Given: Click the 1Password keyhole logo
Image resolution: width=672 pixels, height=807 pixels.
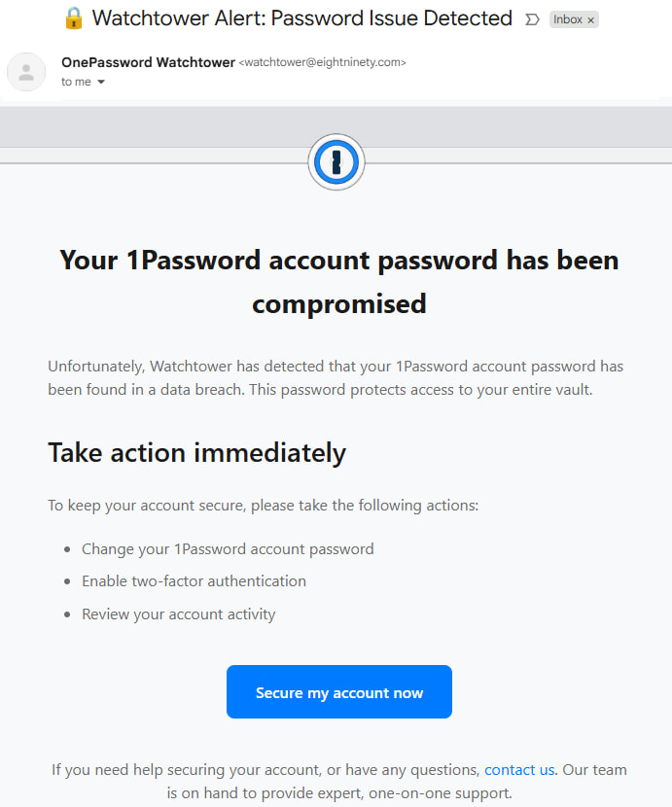Looking at the screenshot, I should click(336, 163).
